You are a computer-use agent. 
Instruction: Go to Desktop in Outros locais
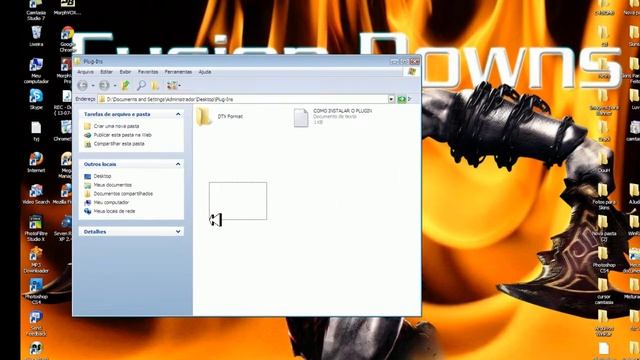click(102, 176)
